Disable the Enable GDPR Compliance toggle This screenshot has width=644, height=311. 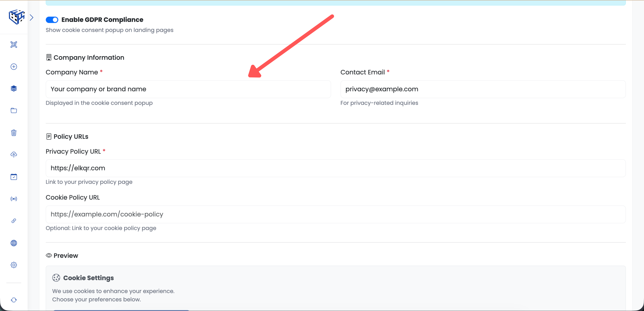(52, 20)
